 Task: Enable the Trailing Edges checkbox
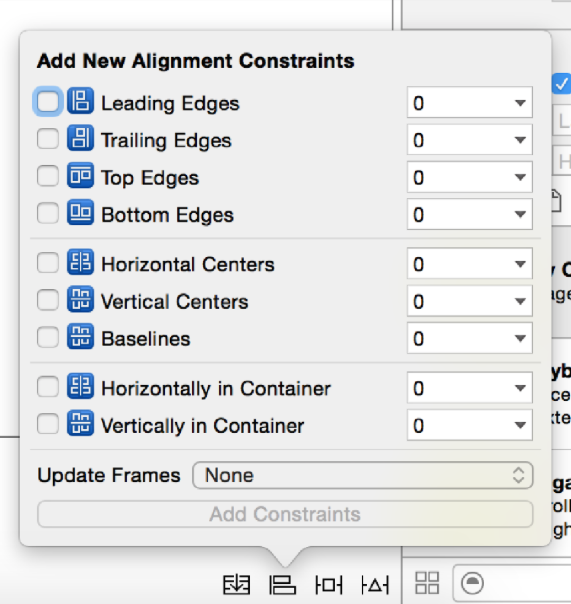pyautogui.click(x=48, y=139)
